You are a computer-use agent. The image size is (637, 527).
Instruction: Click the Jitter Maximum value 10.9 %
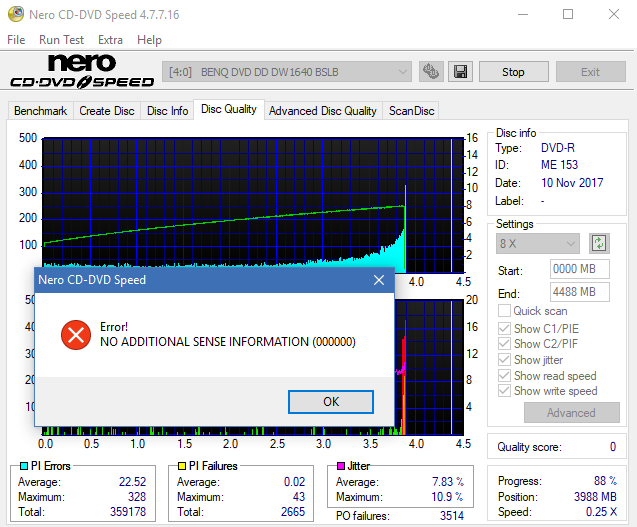[447, 497]
